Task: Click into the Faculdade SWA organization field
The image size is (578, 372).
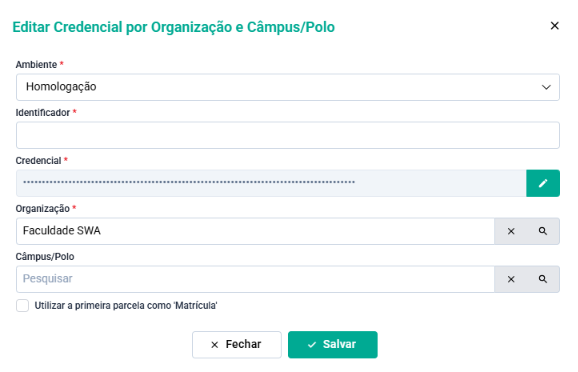Action: pyautogui.click(x=255, y=231)
